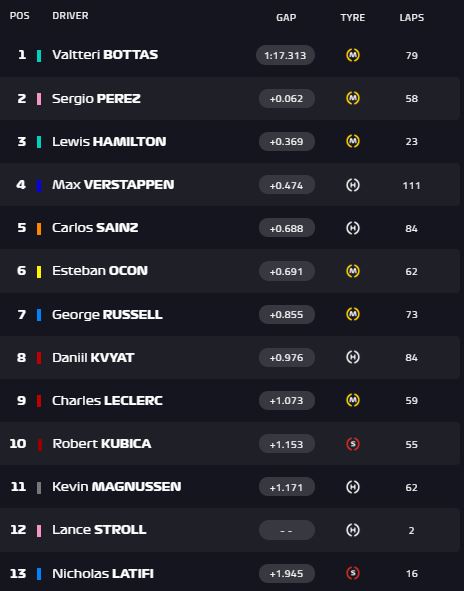Click Perez's +0.062 gap badge
Screen dimensions: 464x591
(286, 99)
